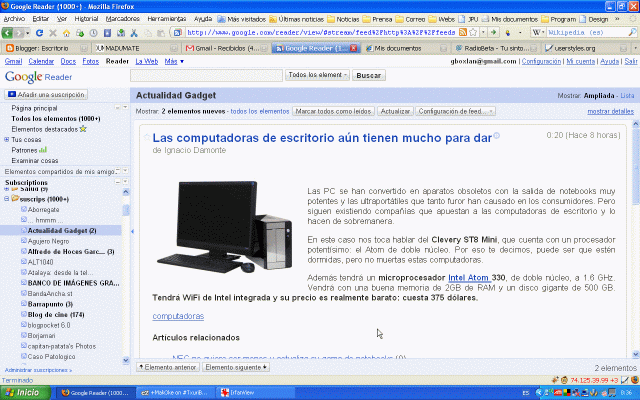Collapse the suscrips folder
640x400 pixels.
point(7,199)
